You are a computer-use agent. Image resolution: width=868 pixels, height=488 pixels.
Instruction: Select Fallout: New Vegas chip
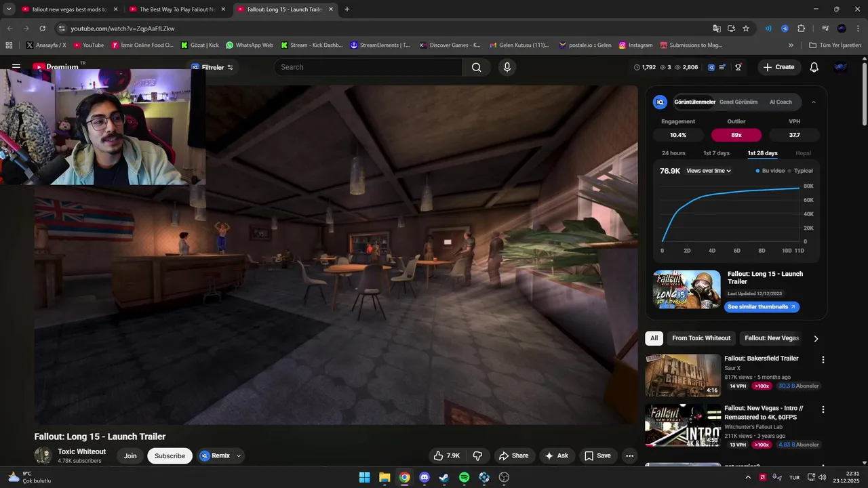pyautogui.click(x=772, y=338)
